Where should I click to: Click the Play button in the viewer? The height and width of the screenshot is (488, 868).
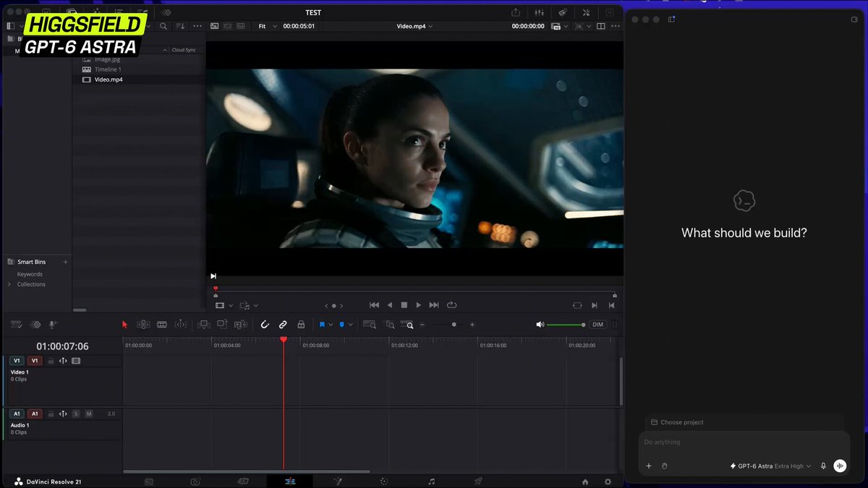(418, 305)
